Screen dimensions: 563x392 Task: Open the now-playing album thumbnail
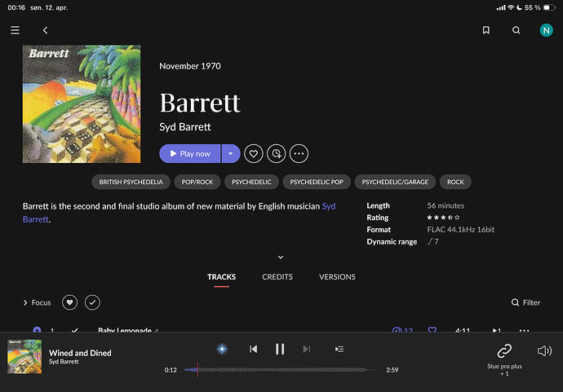coord(24,357)
